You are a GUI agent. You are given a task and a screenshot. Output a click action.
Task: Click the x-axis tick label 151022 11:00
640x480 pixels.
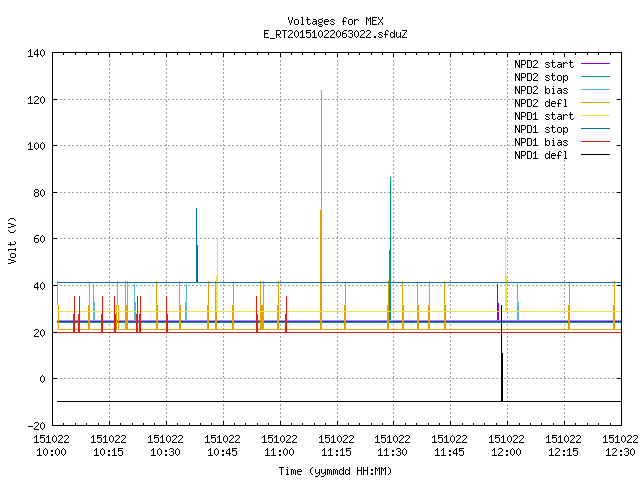[279, 446]
